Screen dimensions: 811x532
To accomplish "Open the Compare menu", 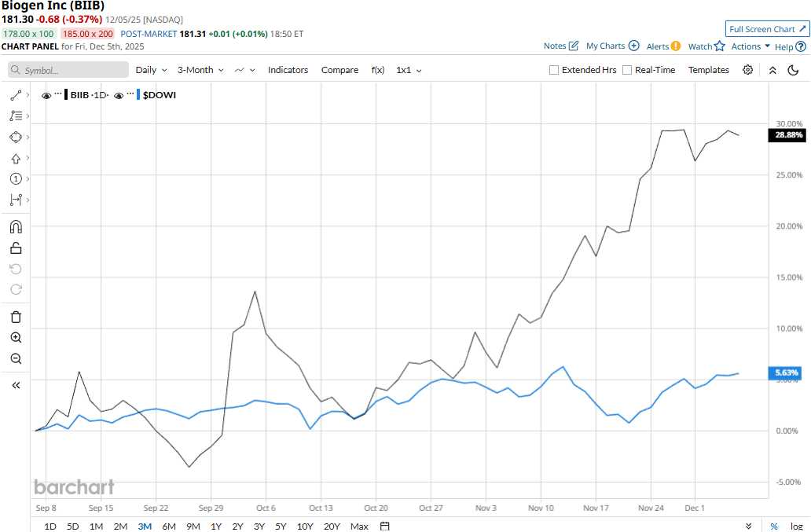I will (339, 70).
